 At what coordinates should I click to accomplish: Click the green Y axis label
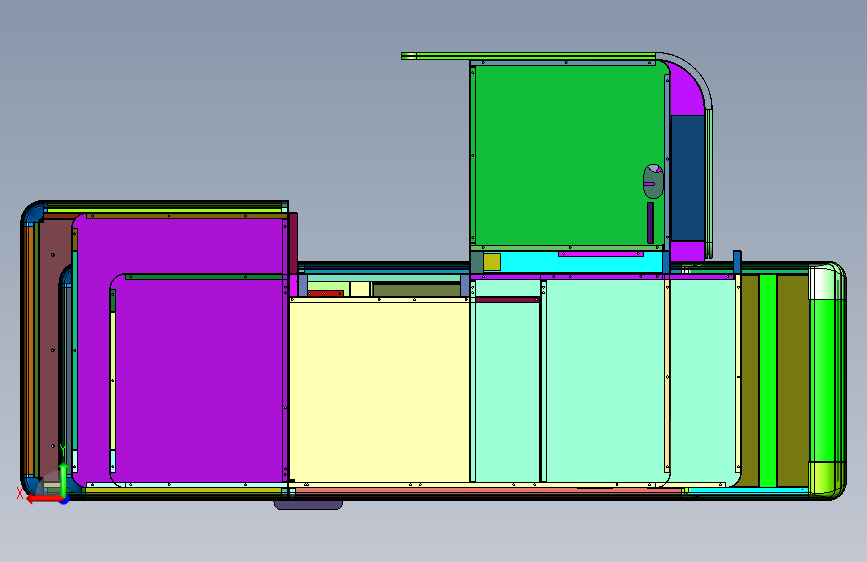(x=62, y=450)
